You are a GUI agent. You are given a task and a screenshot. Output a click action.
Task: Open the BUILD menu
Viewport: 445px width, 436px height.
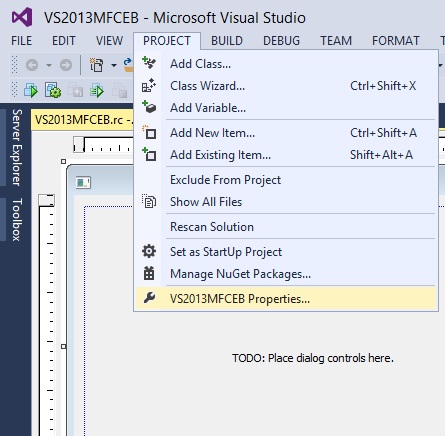coord(227,41)
